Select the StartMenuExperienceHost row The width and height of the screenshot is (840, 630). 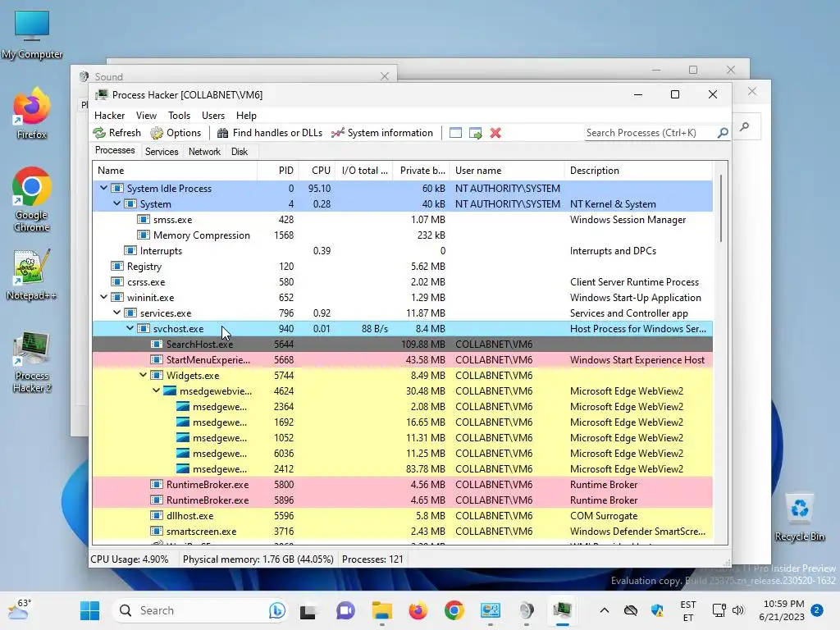(x=402, y=359)
